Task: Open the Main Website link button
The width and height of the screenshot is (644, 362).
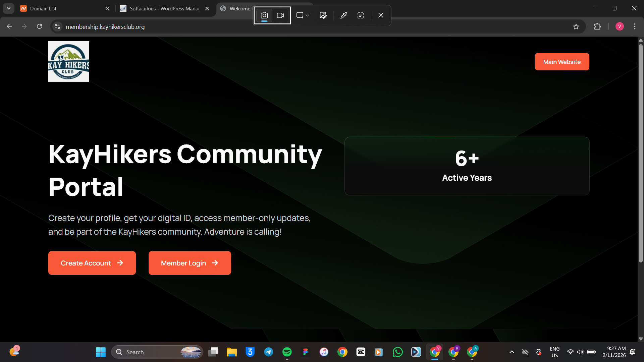Action: (x=562, y=62)
